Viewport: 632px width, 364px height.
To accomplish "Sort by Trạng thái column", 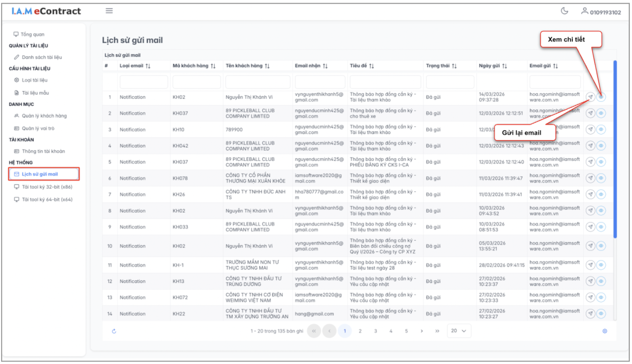I will click(454, 66).
